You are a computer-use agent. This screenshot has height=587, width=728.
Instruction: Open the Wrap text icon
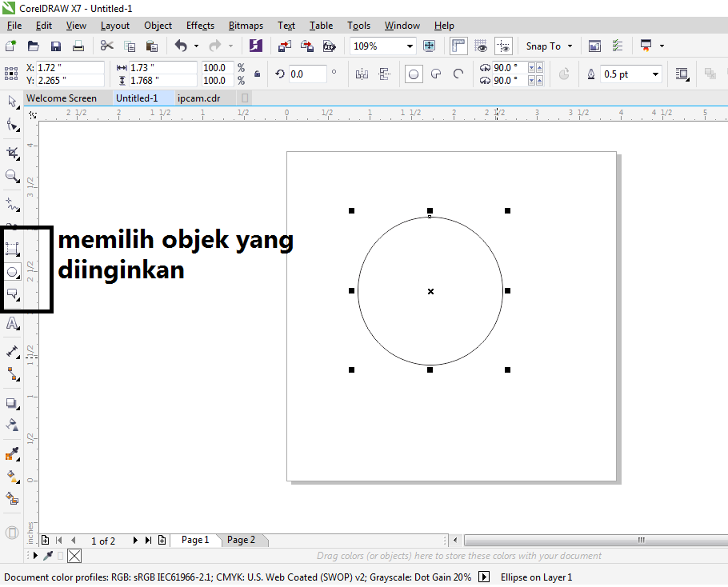point(682,74)
